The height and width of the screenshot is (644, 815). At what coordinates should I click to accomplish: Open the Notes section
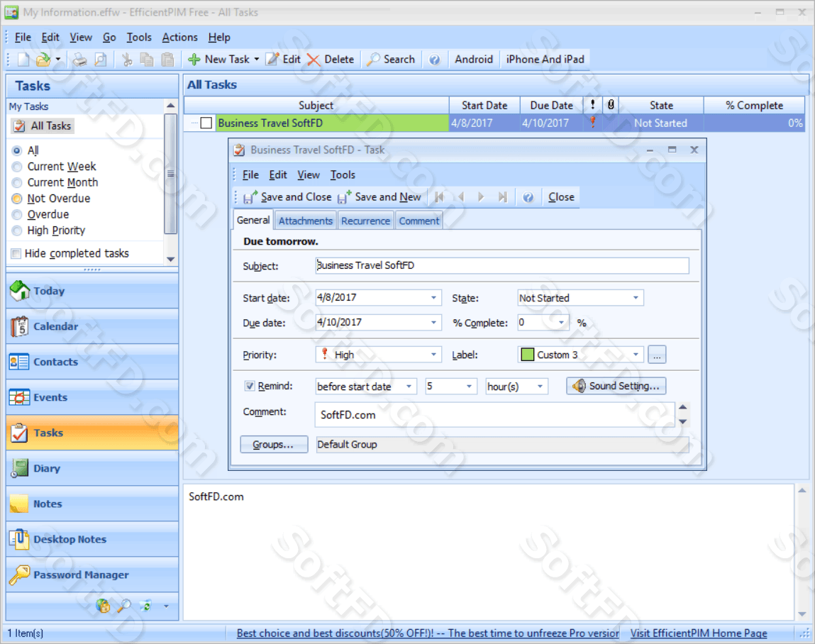(92, 504)
